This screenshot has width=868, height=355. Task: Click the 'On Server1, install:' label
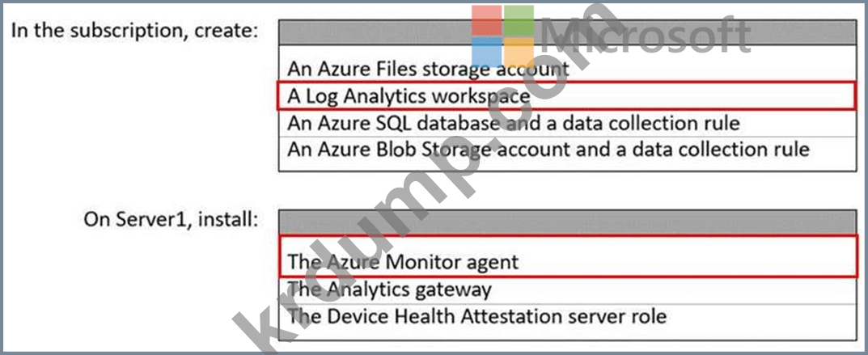pos(171,220)
